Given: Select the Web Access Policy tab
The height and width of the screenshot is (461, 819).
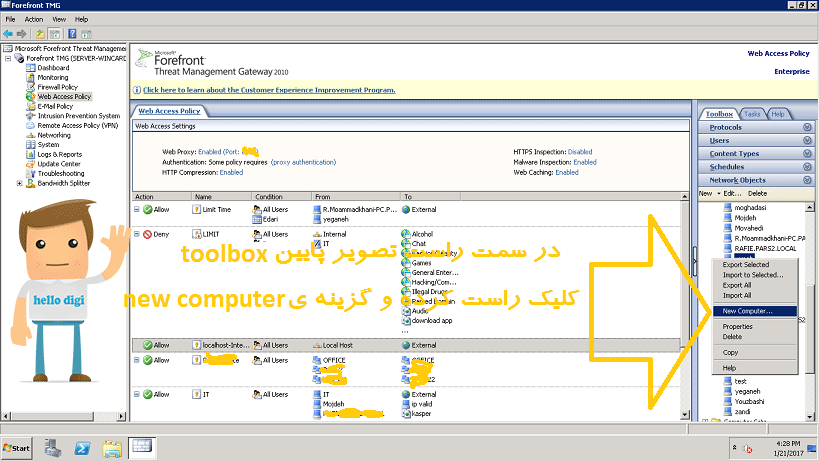Looking at the screenshot, I should pyautogui.click(x=169, y=111).
